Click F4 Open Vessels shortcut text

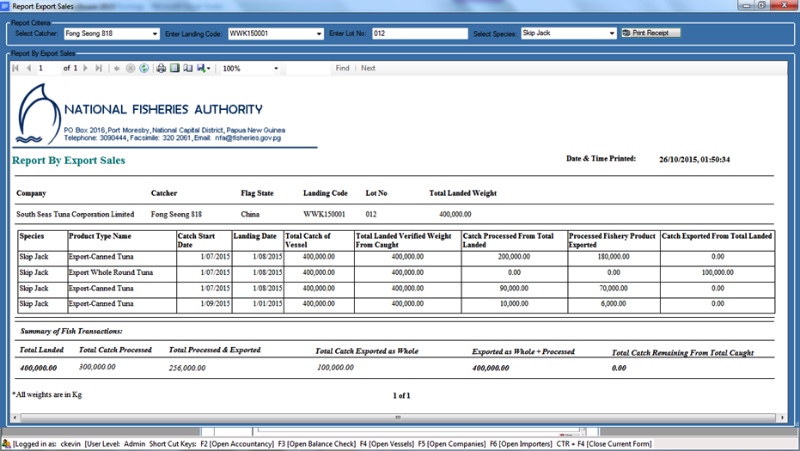point(387,444)
